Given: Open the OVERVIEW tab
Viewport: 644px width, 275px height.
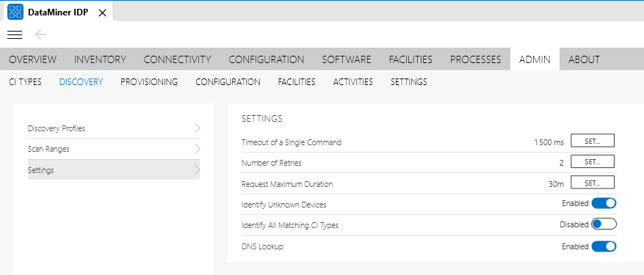Looking at the screenshot, I should 32,59.
